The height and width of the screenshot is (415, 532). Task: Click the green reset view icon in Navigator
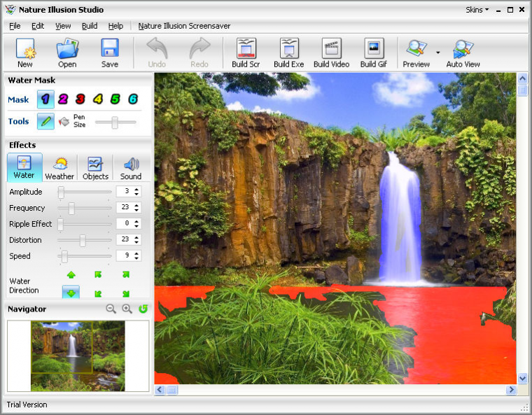(143, 309)
